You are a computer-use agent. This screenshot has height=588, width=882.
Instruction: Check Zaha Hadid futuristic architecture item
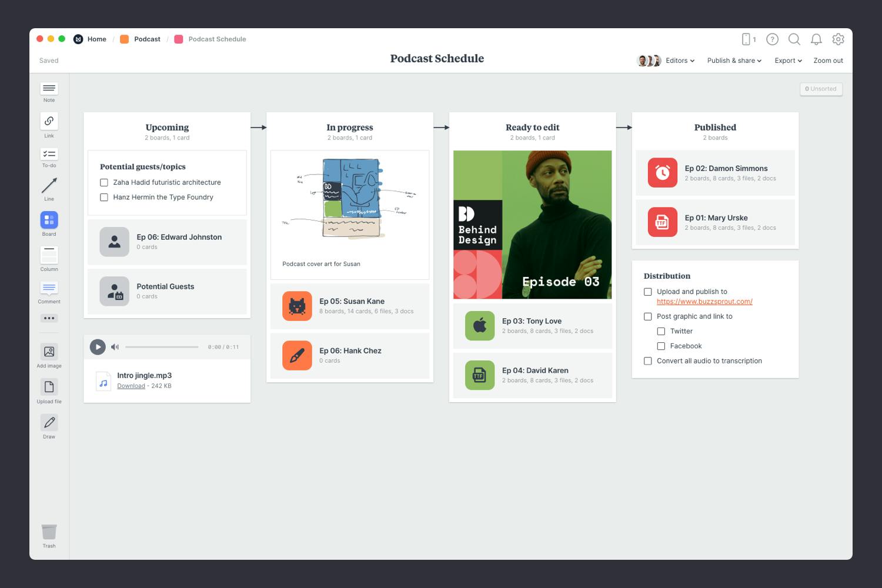coord(104,183)
